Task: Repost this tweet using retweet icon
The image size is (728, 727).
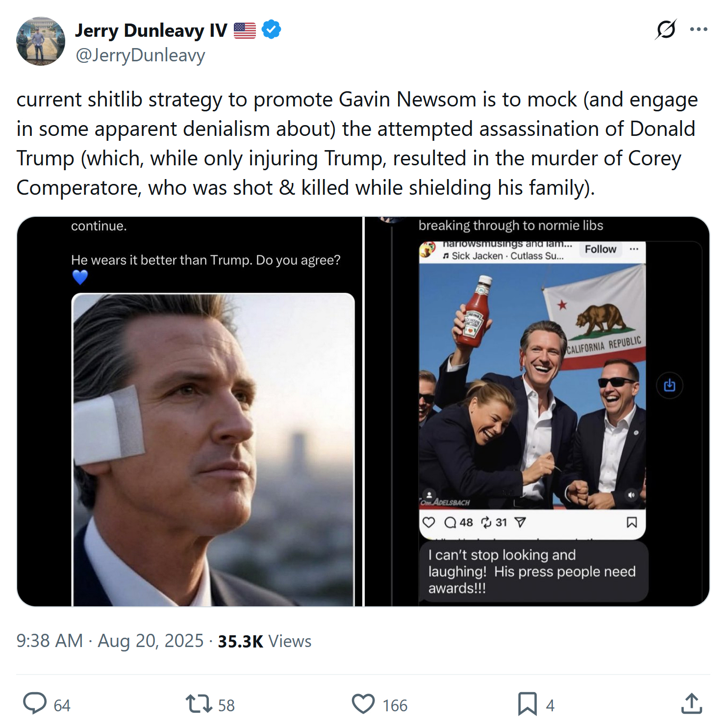Action: [199, 704]
